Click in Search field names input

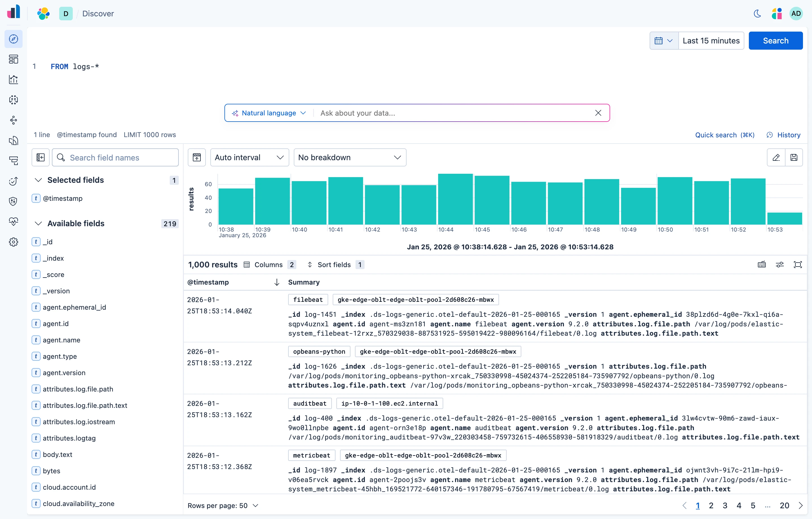tap(115, 158)
